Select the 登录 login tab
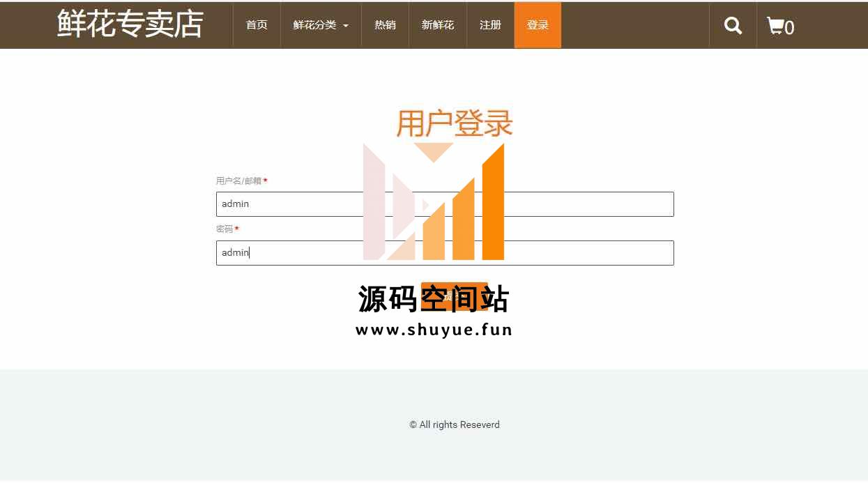 pyautogui.click(x=538, y=25)
